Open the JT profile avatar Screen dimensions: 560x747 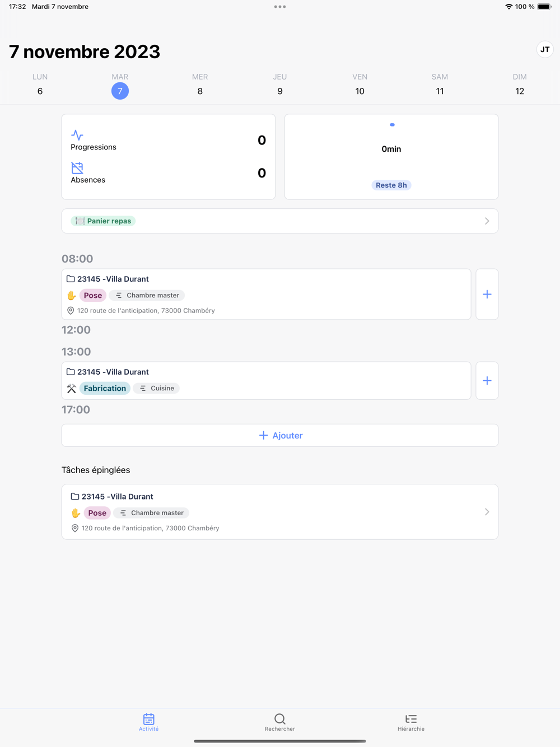point(545,50)
